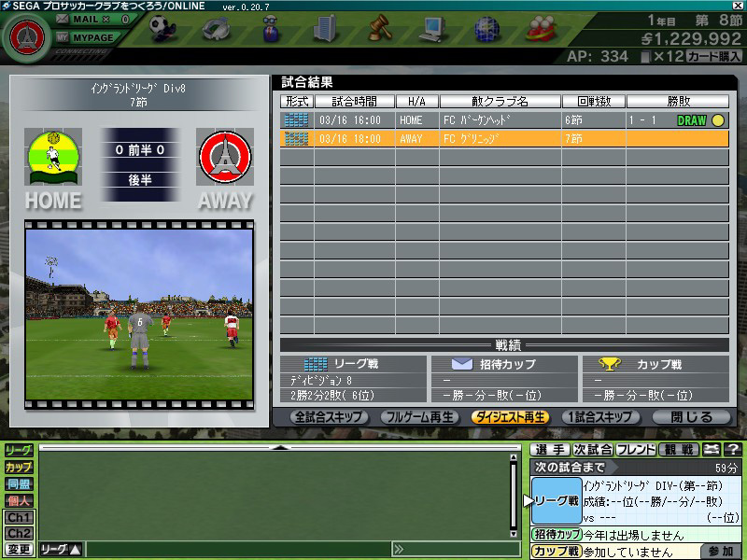Click the office building icon
Screen dimensions: 747x560
(x=324, y=29)
